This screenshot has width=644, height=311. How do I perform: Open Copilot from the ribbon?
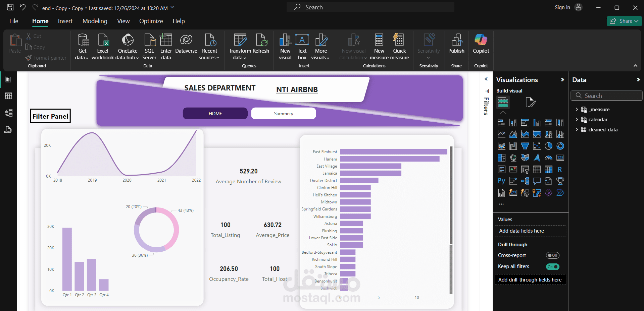(x=481, y=44)
